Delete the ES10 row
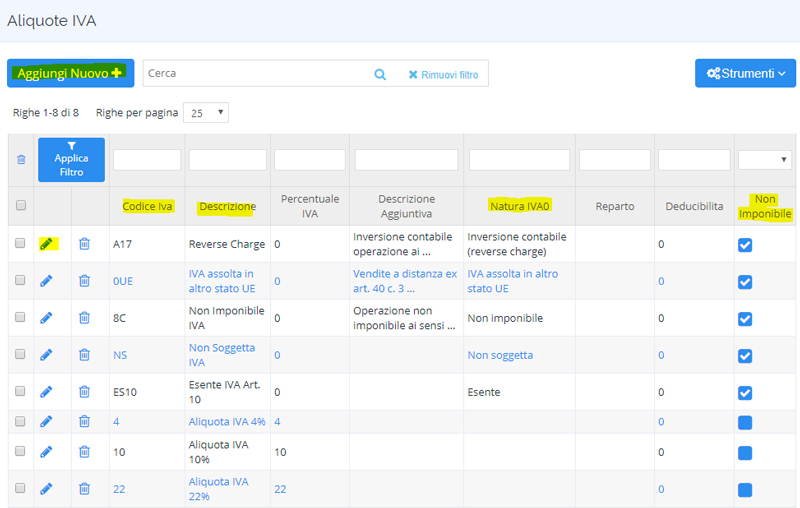800x508 pixels. (84, 392)
